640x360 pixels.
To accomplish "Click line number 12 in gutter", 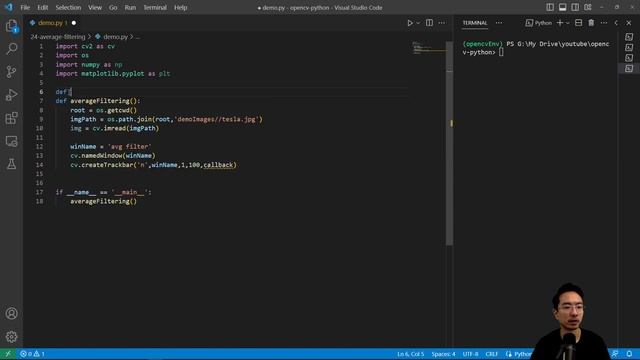I will pyautogui.click(x=39, y=147).
